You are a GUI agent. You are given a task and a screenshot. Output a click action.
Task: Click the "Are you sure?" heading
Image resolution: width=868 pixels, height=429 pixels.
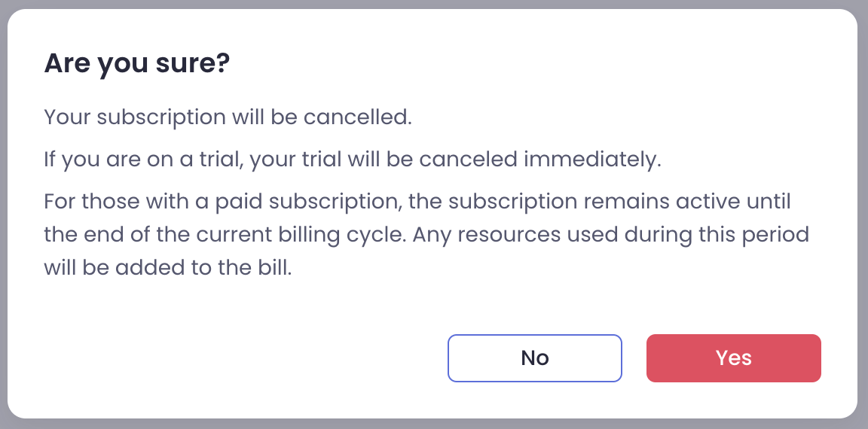point(136,64)
